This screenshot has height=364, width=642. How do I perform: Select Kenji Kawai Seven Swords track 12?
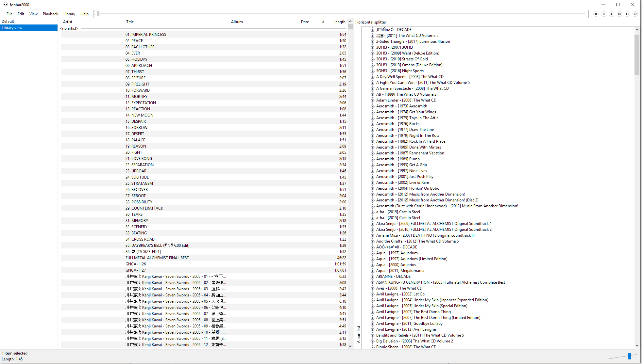click(x=204, y=345)
